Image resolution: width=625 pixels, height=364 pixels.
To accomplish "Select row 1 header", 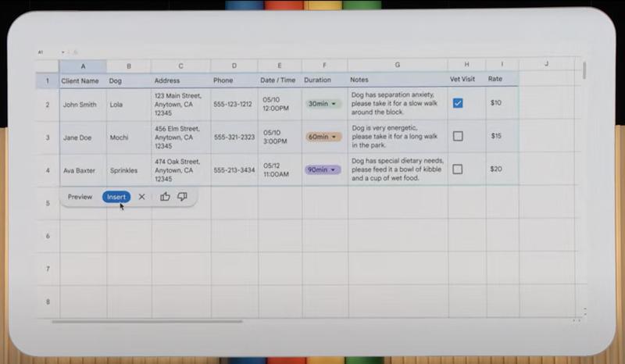I will (48, 81).
